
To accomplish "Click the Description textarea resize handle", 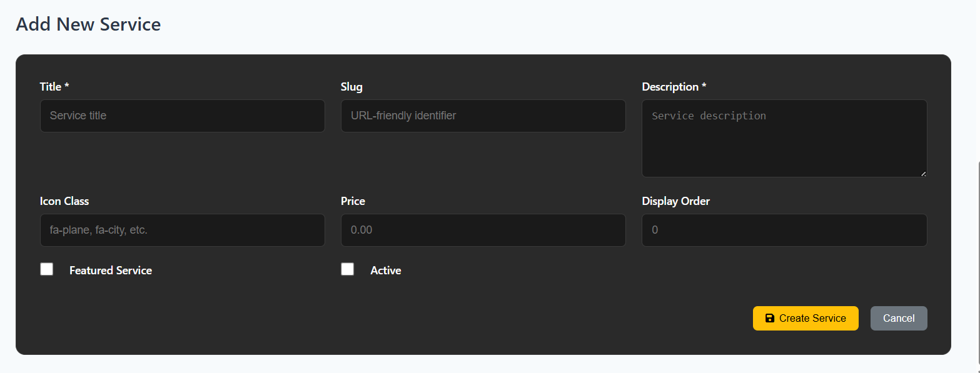I will 924,174.
